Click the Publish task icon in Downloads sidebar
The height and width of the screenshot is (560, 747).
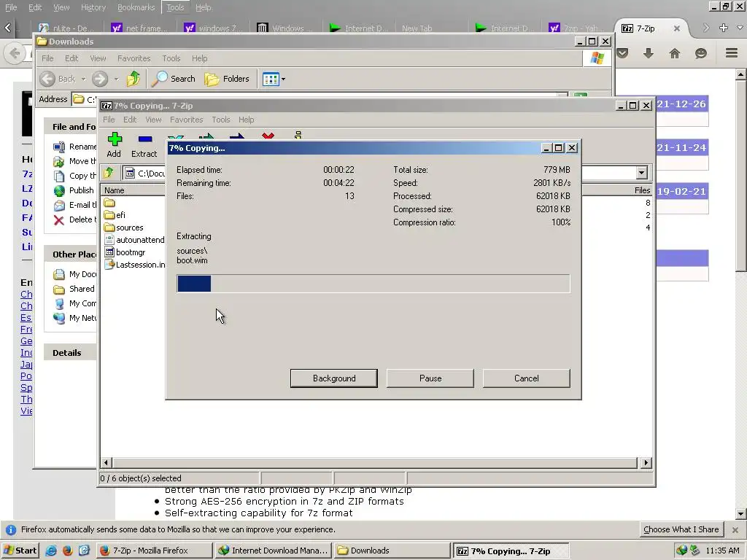click(x=59, y=190)
